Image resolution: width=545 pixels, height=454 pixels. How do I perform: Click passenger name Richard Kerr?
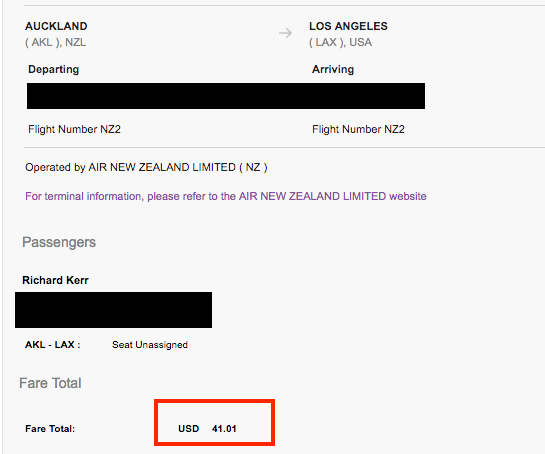[x=55, y=280]
